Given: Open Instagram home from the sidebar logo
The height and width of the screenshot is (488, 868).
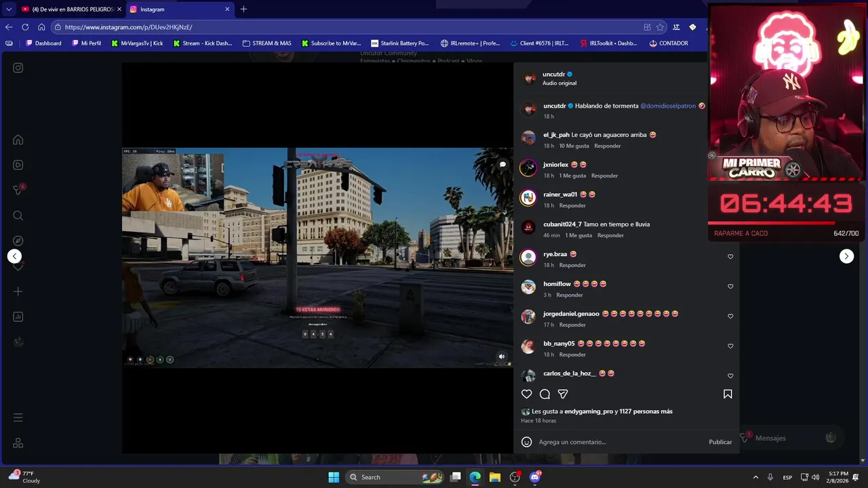Looking at the screenshot, I should pyautogui.click(x=18, y=68).
